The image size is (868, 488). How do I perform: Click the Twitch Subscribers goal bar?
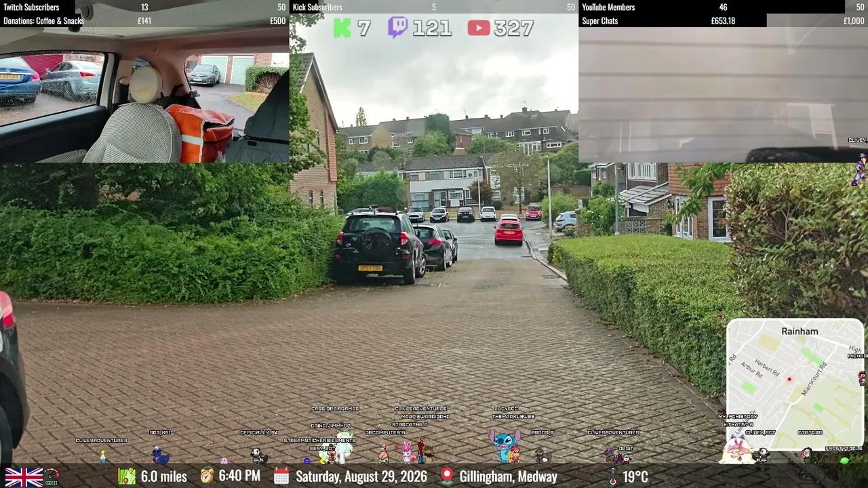click(144, 7)
